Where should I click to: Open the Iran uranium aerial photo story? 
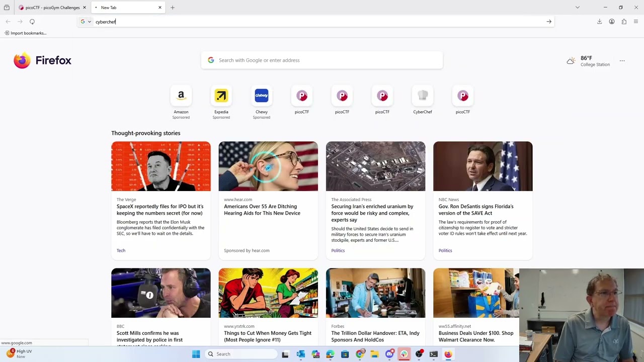pyautogui.click(x=375, y=166)
